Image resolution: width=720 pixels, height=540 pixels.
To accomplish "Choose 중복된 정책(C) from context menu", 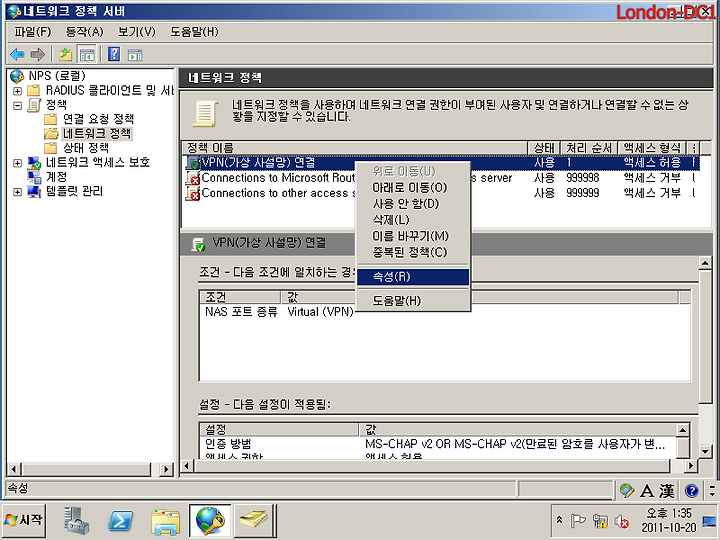I will [413, 252].
